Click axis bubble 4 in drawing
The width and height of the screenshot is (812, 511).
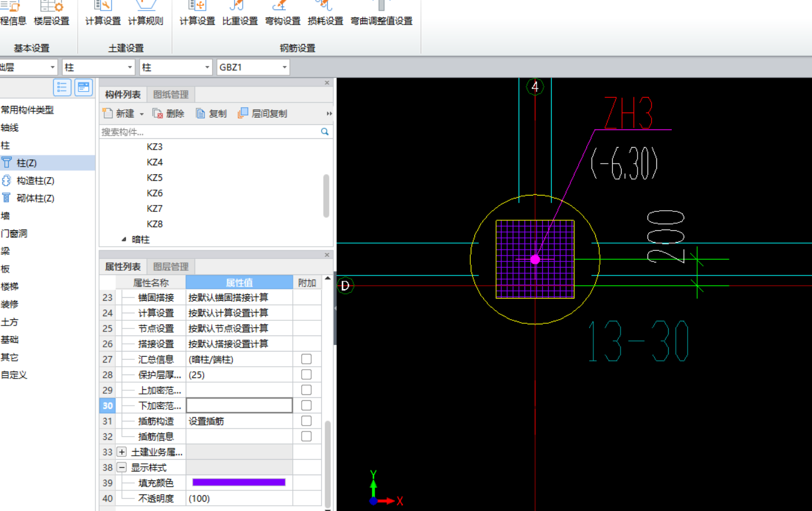pyautogui.click(x=535, y=87)
